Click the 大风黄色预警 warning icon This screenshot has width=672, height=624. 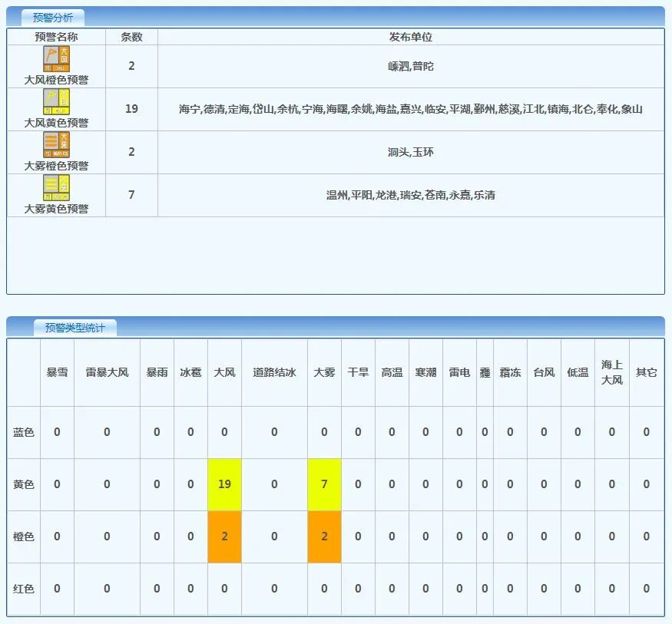pos(56,102)
